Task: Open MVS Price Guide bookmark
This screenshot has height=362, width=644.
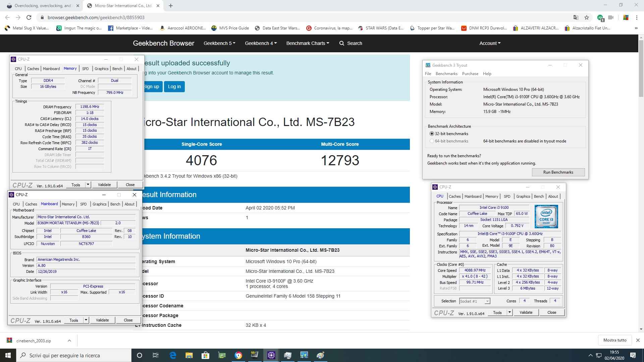Action: [230, 28]
